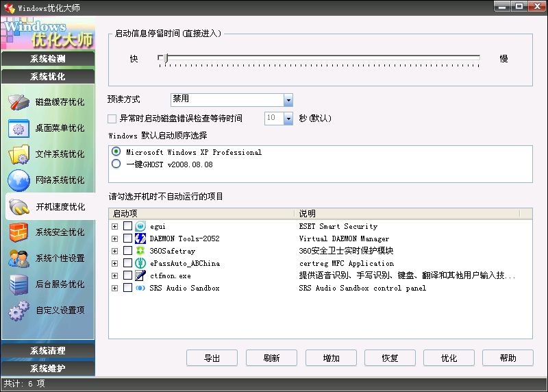The width and height of the screenshot is (548, 392).
Task: Switch to 系统检测 section
Action: [x=48, y=58]
